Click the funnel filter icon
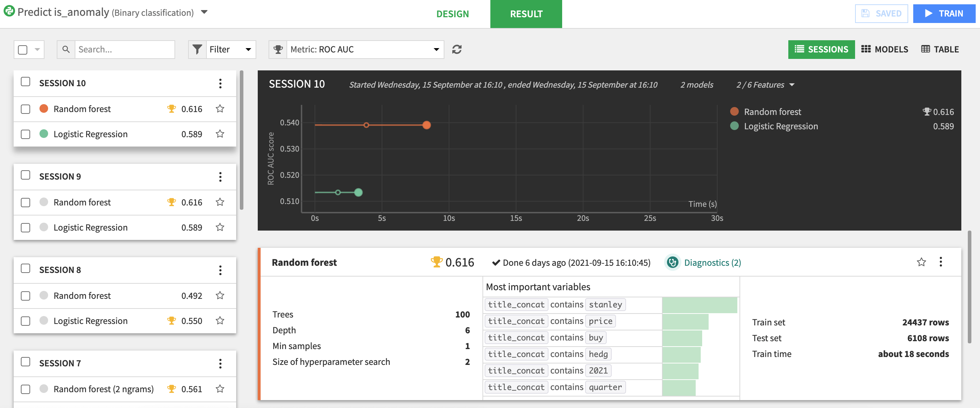This screenshot has height=408, width=980. [x=197, y=50]
